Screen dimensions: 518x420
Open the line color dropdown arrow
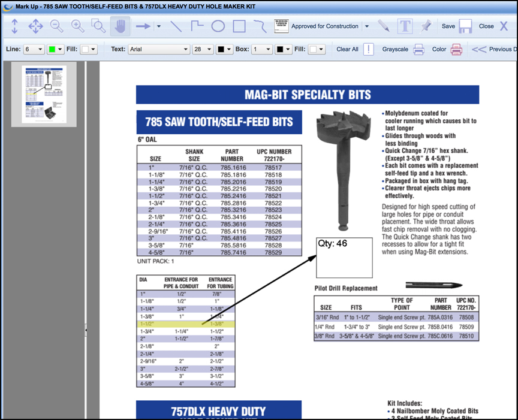(x=60, y=49)
